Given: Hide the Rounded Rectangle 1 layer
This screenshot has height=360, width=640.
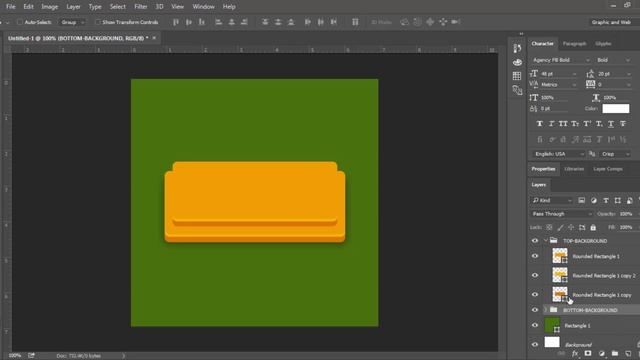Looking at the screenshot, I should [x=535, y=256].
